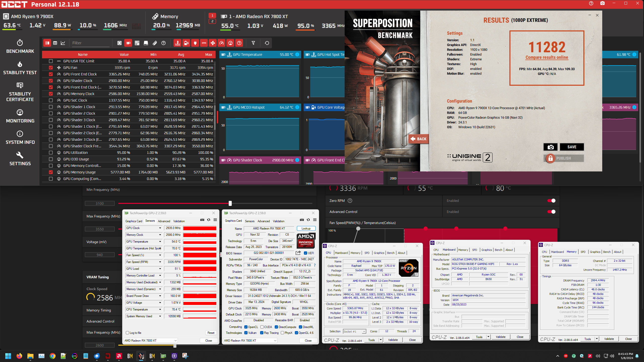
Task: Open GPU selector dropdown in GPU-Z Graphics Card window
Action: tap(250, 340)
